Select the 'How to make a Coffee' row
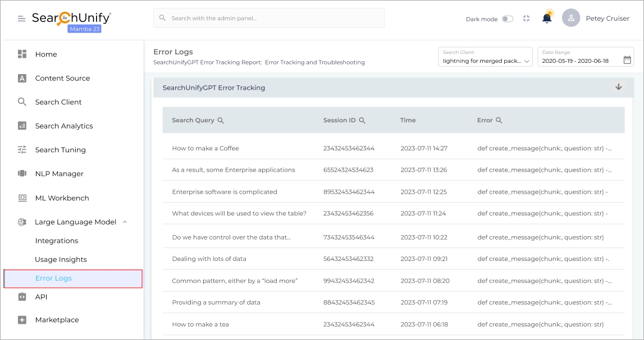 click(x=205, y=149)
